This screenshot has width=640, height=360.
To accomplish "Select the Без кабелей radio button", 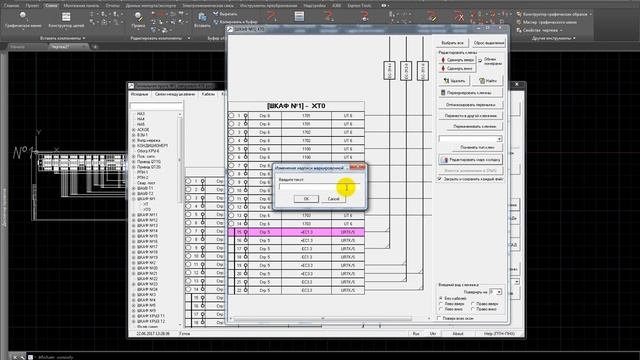I will pyautogui.click(x=440, y=298).
